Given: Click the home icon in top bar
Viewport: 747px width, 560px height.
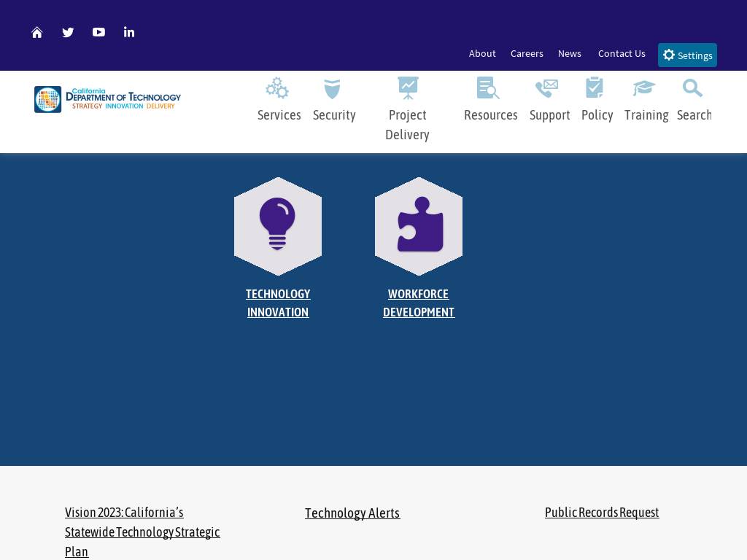Looking at the screenshot, I should point(37,32).
